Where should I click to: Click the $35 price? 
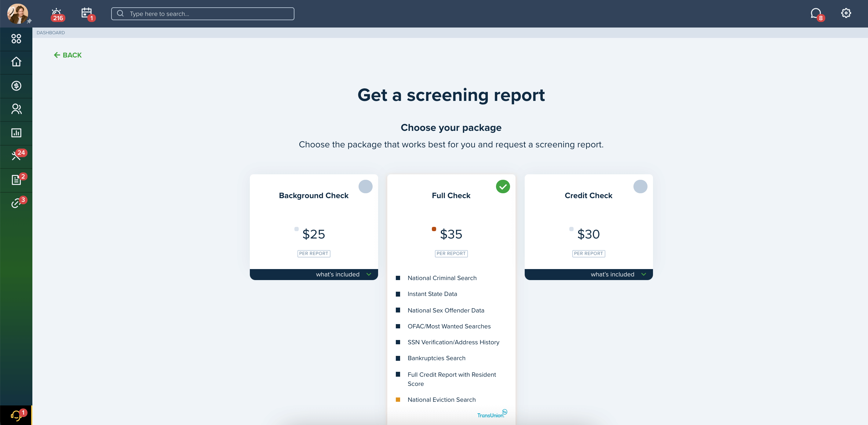point(451,234)
